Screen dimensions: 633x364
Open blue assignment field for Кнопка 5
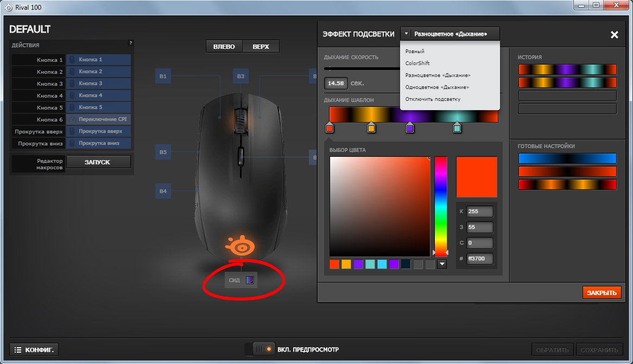coord(98,107)
